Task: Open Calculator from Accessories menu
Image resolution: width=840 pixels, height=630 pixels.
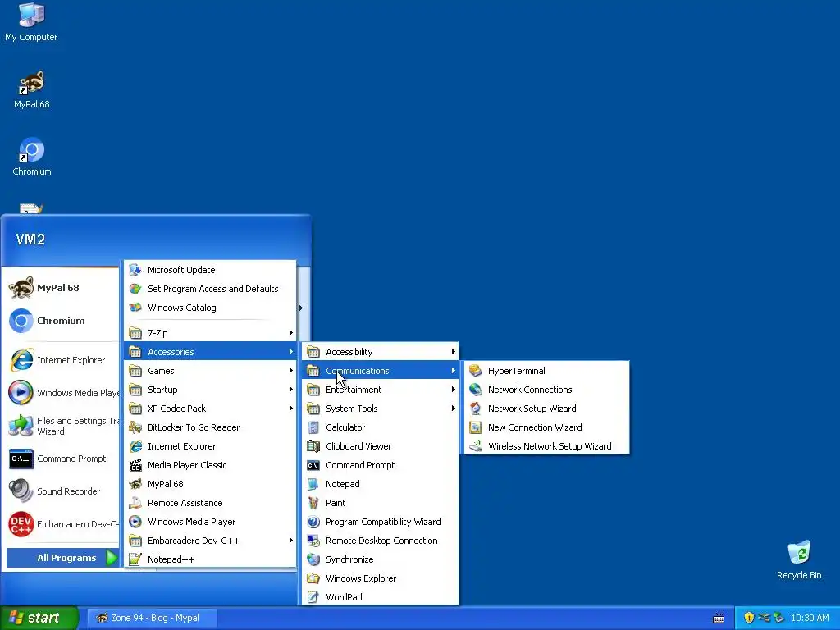Action: click(381, 427)
